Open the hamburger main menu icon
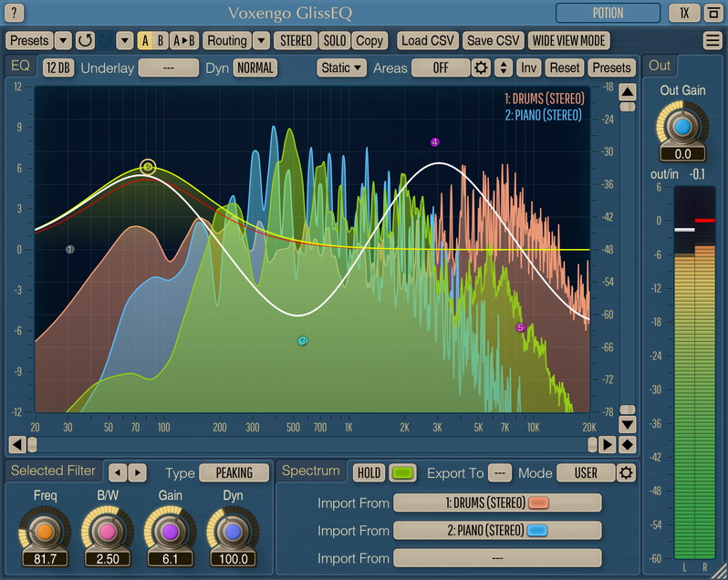Screen dimensions: 728x580 [x=712, y=41]
